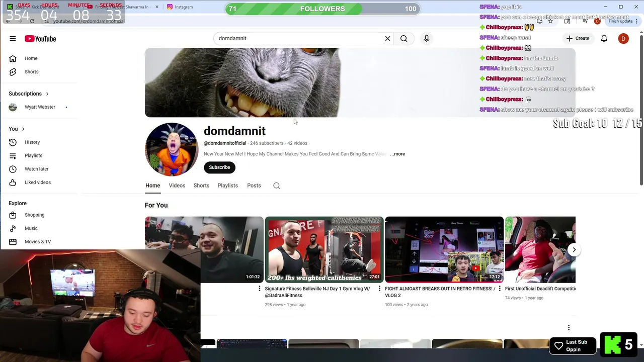Viewport: 644px width, 362px height.
Task: Expand the Subscriptions section
Action: (x=29, y=94)
